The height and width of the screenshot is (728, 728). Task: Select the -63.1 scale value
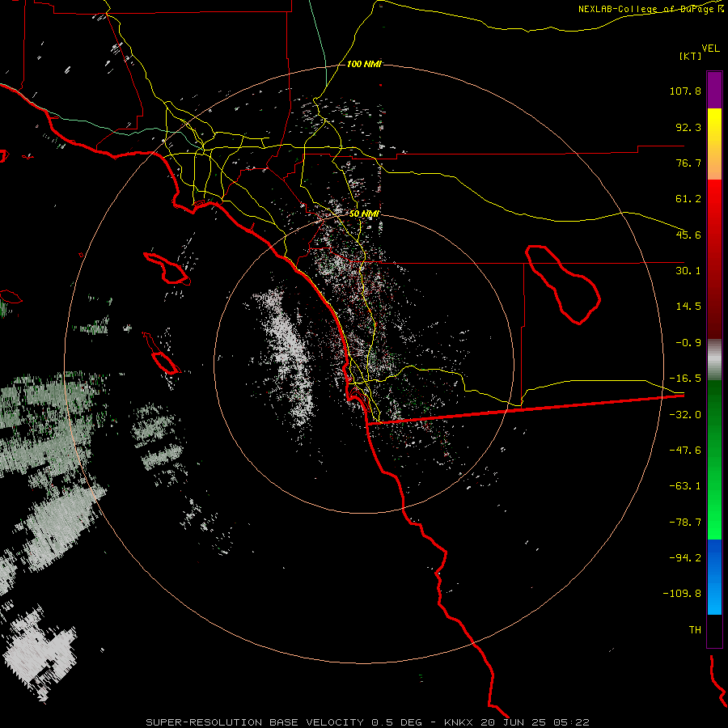[x=685, y=486]
